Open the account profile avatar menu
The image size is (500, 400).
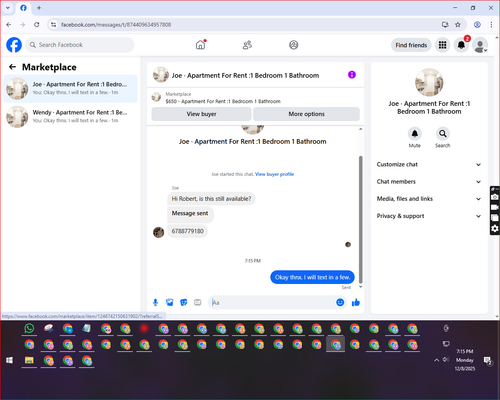[x=480, y=45]
